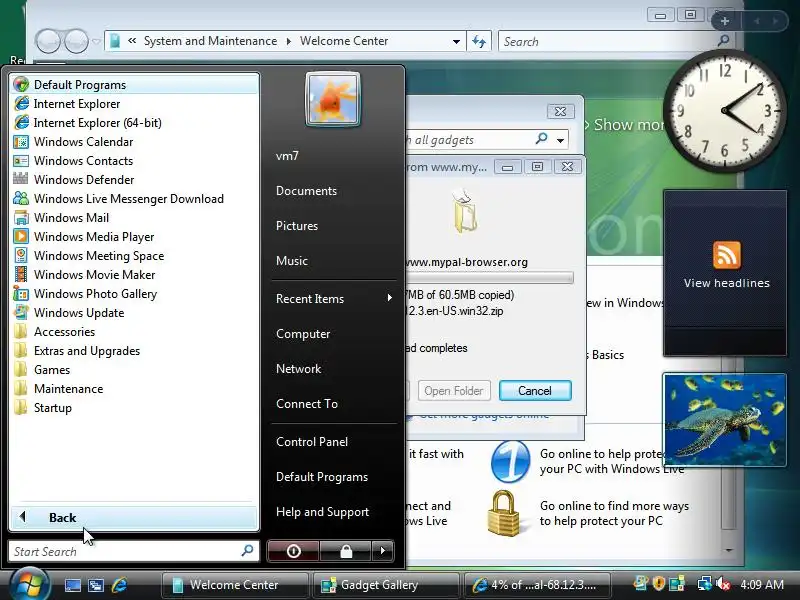Click the power button in Start menu
The width and height of the screenshot is (800, 600).
tap(293, 551)
